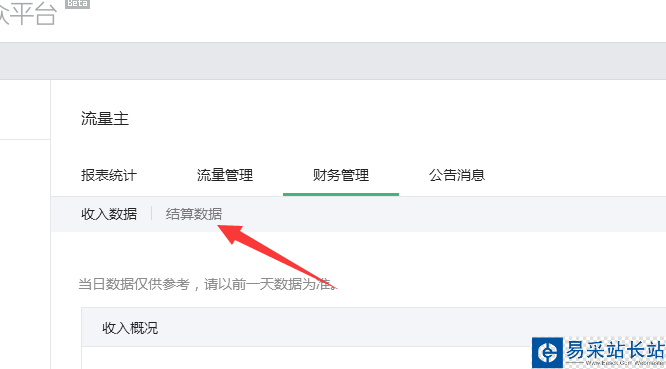Click the blue 易采站长站 logo icon
Screen dimensions: 666x369
[547, 352]
